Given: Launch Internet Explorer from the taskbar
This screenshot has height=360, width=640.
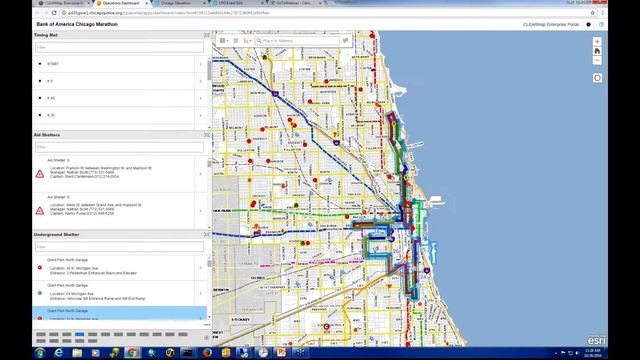Looking at the screenshot, I should coord(58,353).
